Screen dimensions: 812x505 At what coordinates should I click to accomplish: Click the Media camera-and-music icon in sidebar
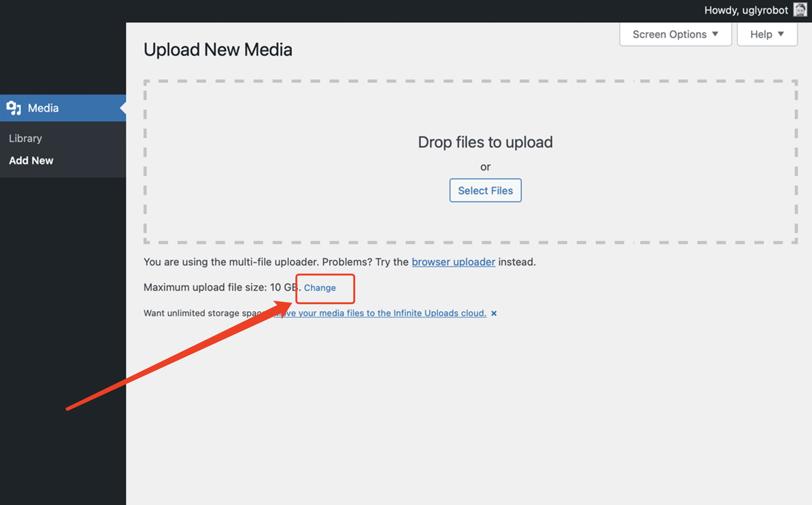pos(13,108)
